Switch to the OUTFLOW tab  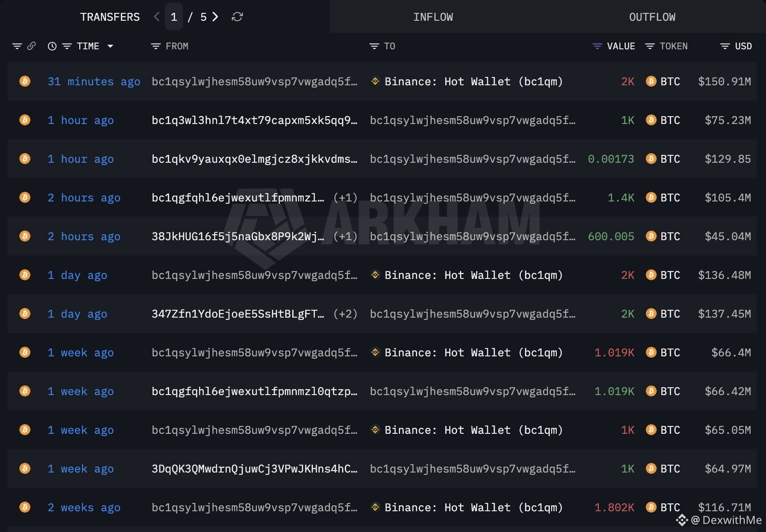click(x=652, y=17)
